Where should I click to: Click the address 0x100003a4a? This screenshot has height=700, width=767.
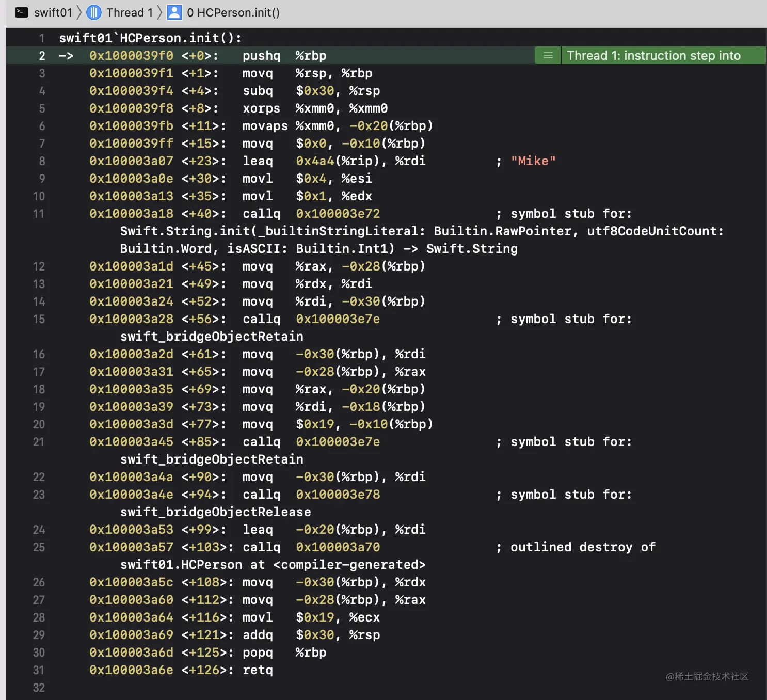click(131, 477)
